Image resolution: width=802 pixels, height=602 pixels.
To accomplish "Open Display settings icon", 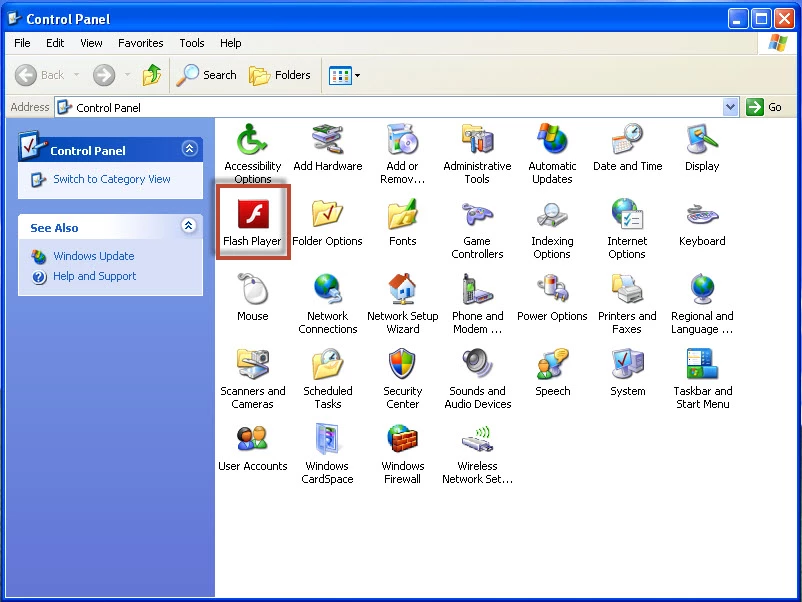I will pyautogui.click(x=702, y=139).
